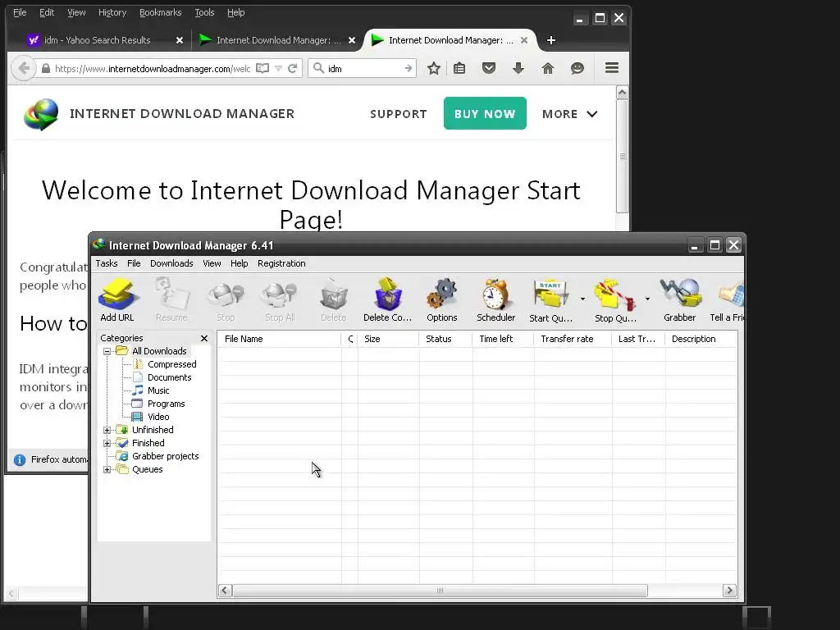840x630 pixels.
Task: Expand the Queues category
Action: [x=107, y=470]
